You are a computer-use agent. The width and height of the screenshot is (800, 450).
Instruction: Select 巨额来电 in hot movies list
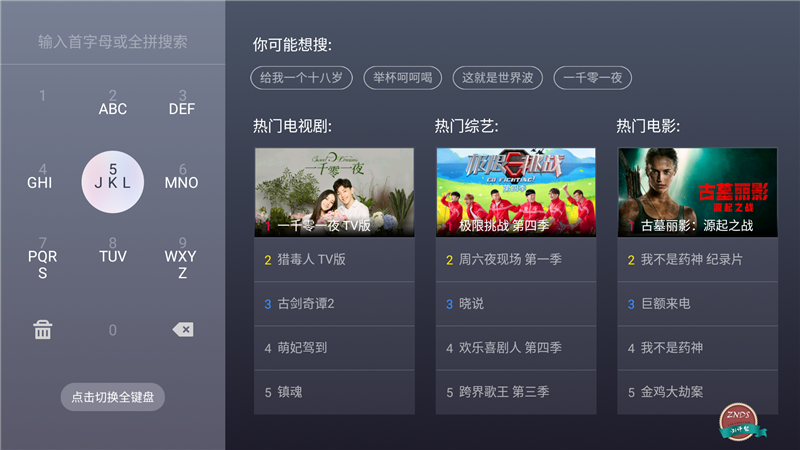tap(697, 304)
